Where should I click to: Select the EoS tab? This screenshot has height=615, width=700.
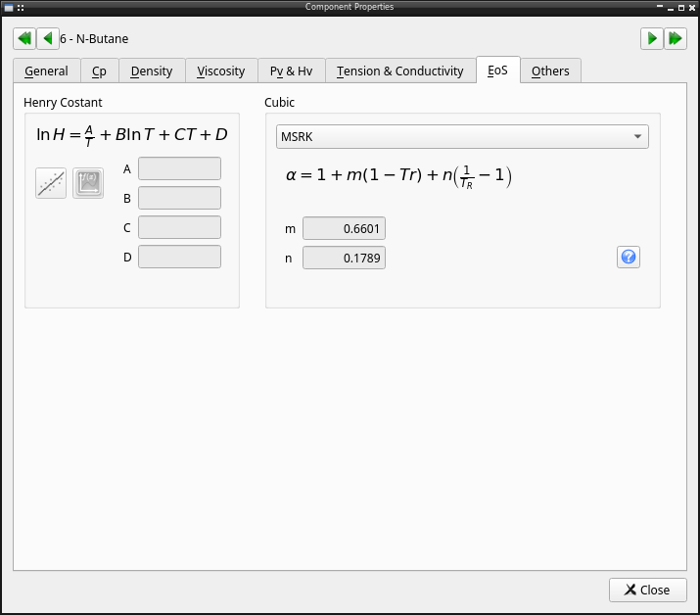(497, 71)
